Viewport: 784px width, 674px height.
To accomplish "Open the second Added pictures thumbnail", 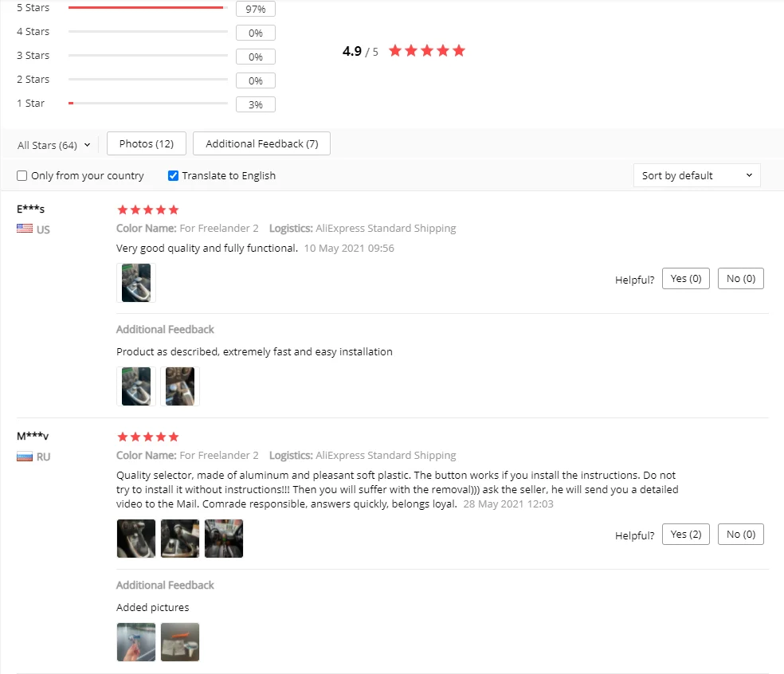I will pos(180,642).
